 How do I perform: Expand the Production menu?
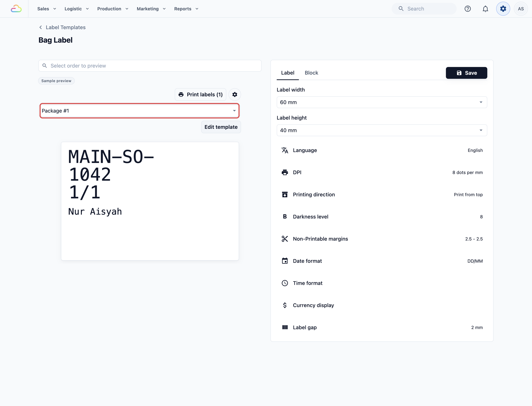pos(113,9)
